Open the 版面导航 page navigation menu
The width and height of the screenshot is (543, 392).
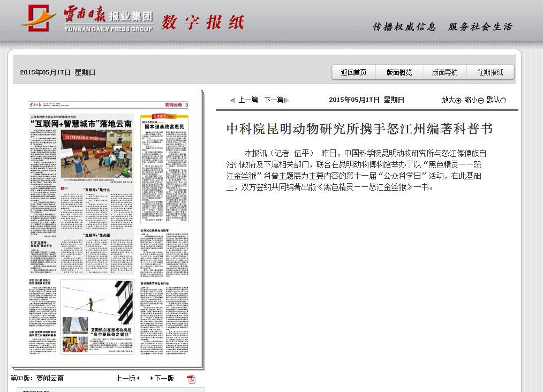click(444, 71)
